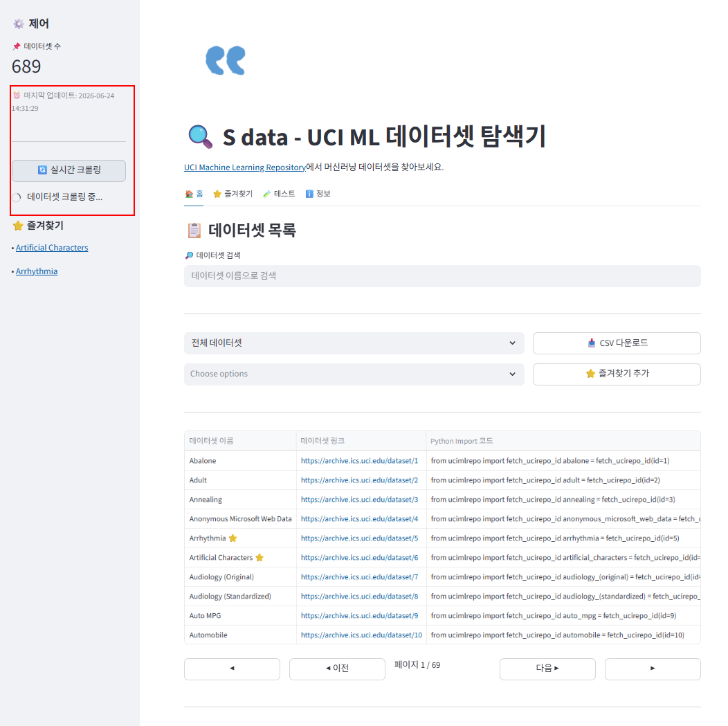Switch to the 즐겨찾기 tab
Screen dimensions: 728x726
pyautogui.click(x=233, y=194)
